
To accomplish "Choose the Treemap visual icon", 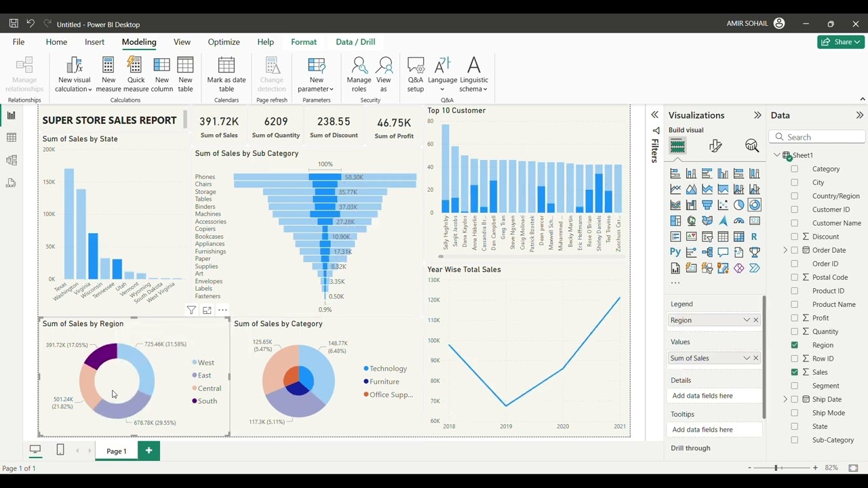I will click(675, 220).
